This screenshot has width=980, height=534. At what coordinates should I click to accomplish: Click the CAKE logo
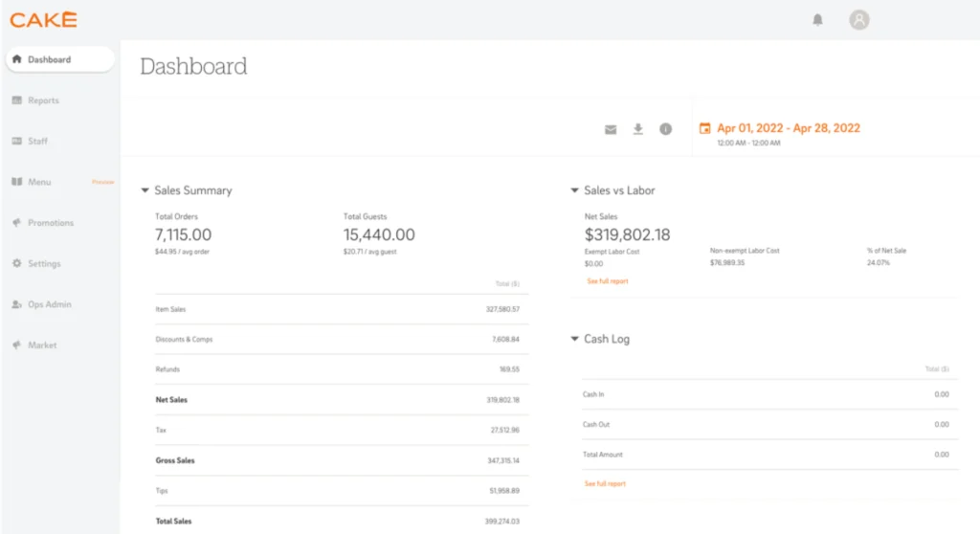coord(44,19)
